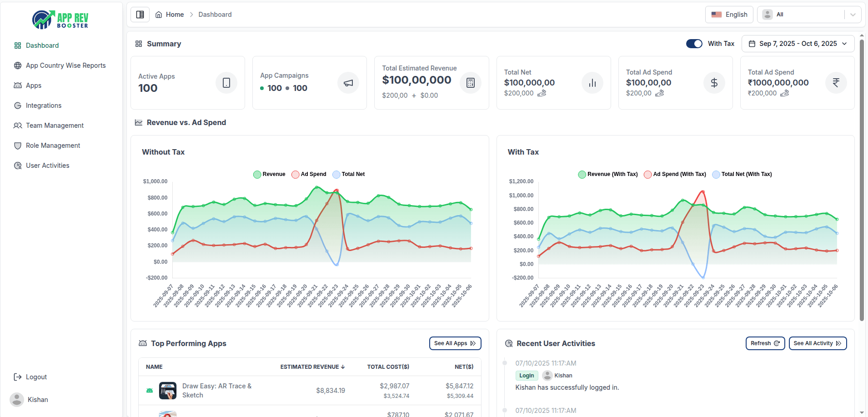
Task: Collapse the sidebar panel toggle icon
Action: (140, 15)
